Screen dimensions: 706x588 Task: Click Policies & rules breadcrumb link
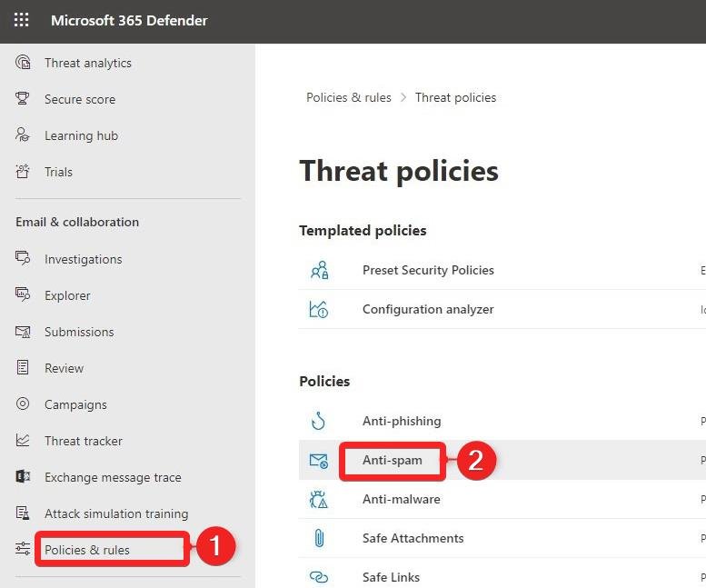(349, 97)
